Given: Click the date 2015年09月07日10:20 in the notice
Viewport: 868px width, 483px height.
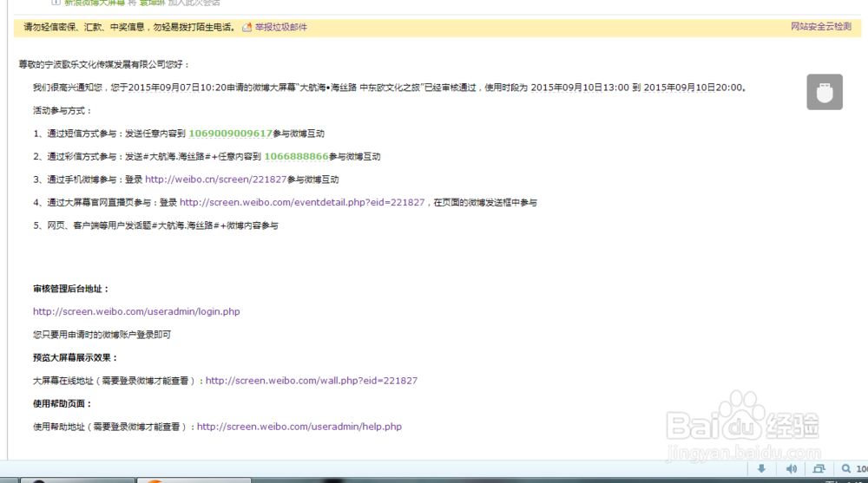Looking at the screenshot, I should (177, 88).
